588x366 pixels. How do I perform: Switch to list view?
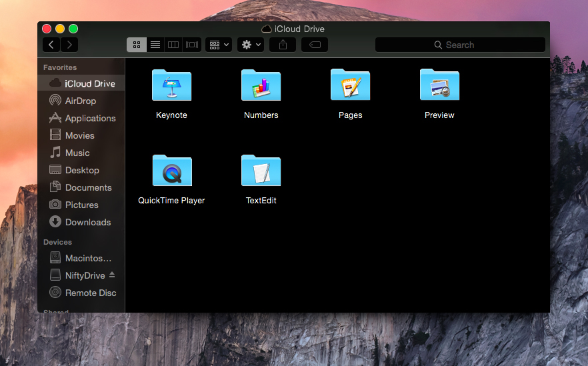click(155, 45)
